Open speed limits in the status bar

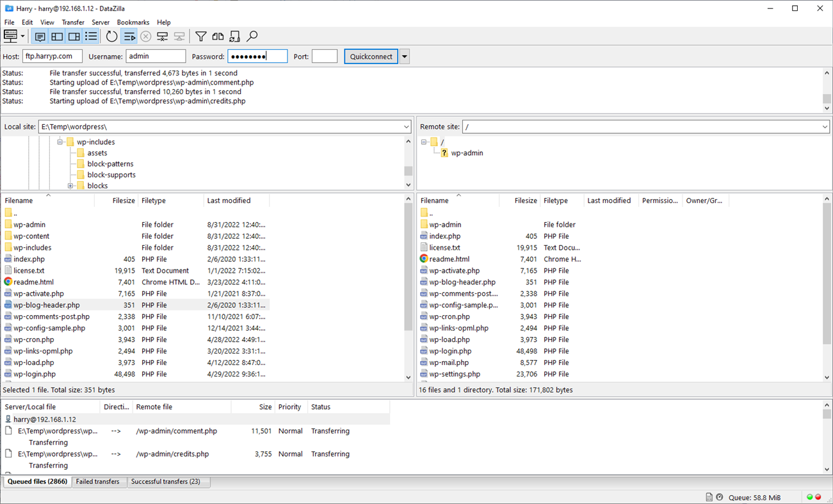click(x=720, y=496)
